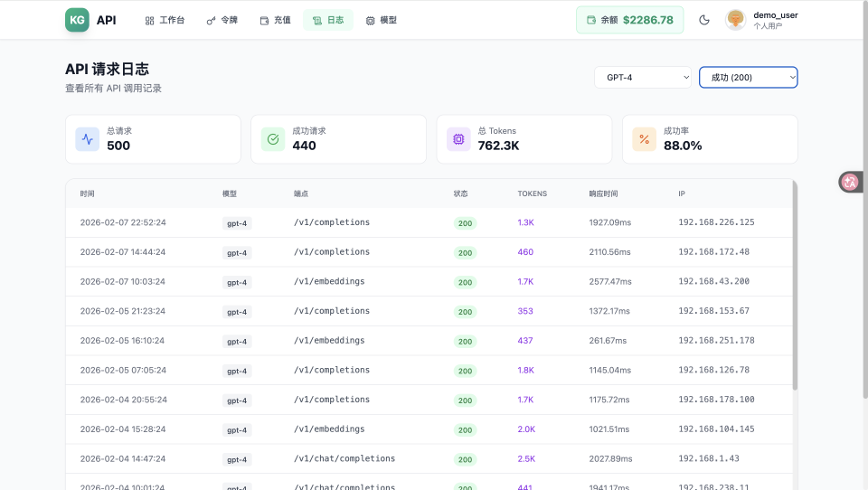The image size is (868, 490).
Task: Click the gpt-4 badge in the 10:03:24 row
Action: pos(237,282)
